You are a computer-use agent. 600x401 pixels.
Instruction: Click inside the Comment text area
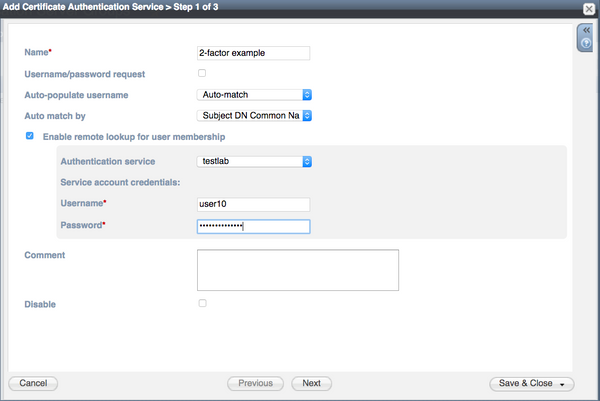point(298,270)
